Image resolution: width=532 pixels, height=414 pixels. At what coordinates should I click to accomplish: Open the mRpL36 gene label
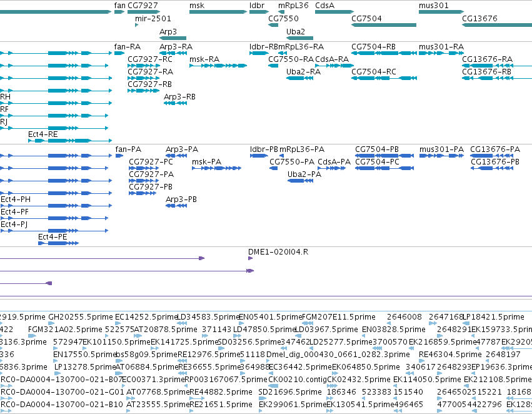(293, 6)
